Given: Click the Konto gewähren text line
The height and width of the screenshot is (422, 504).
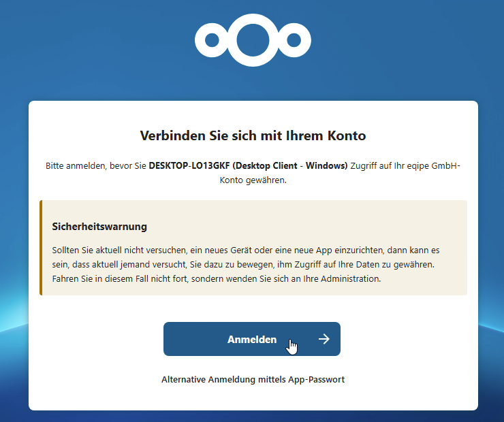Looking at the screenshot, I should click(x=253, y=180).
